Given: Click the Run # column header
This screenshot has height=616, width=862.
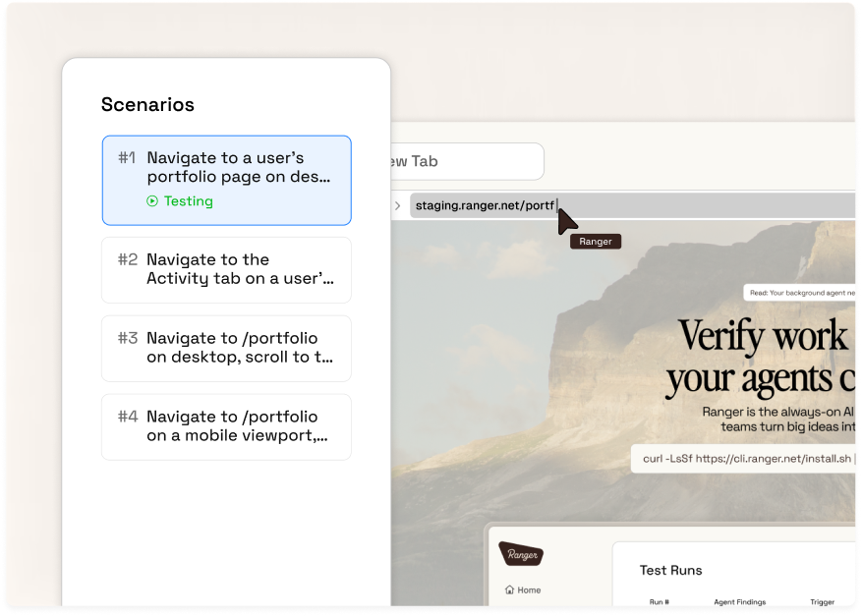Looking at the screenshot, I should point(660,601).
